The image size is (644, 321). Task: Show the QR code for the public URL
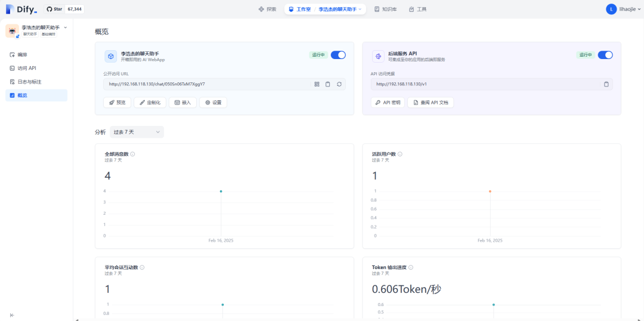(317, 84)
